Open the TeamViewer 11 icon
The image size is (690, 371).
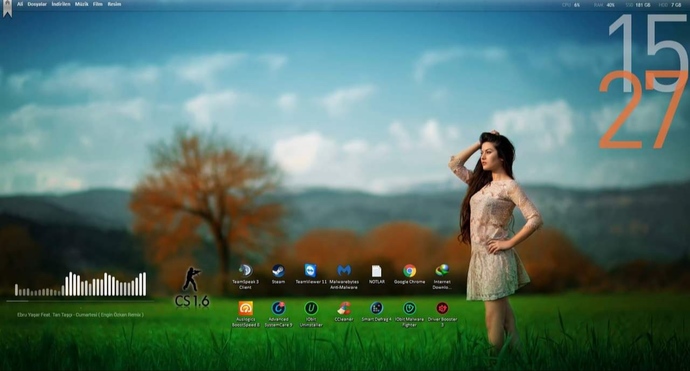311,274
